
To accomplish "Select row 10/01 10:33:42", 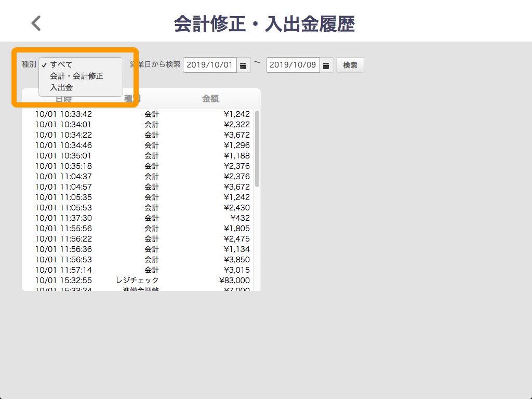I will (137, 114).
